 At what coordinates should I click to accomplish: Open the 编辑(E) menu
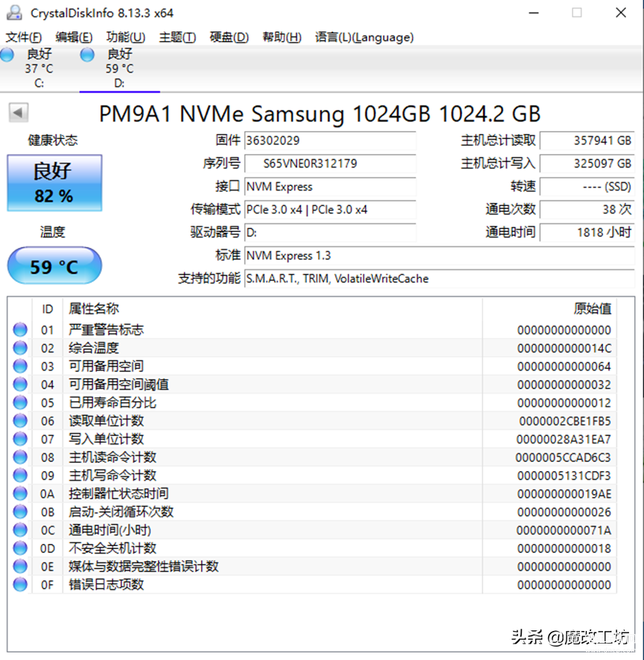point(74,37)
